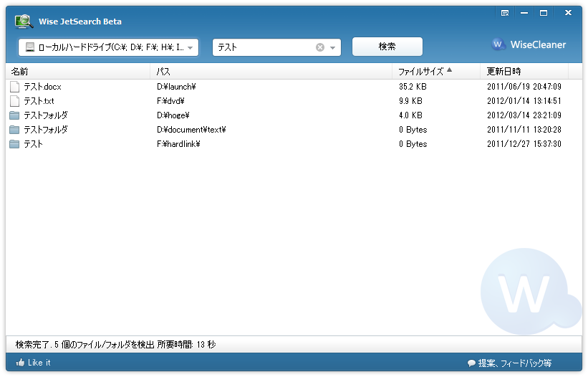Screen dimensions: 588x377
Task: Minimize the Wise JetSearch window
Action: (x=524, y=13)
